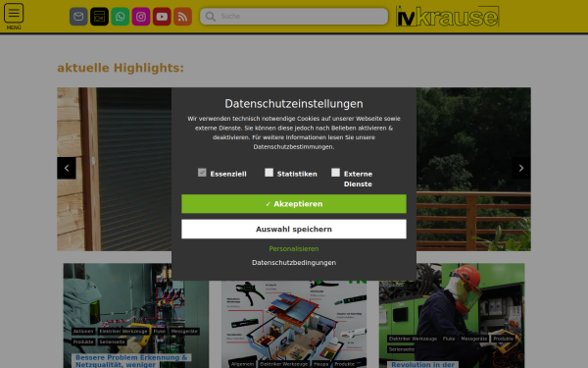The width and height of the screenshot is (588, 368).
Task: Open the Datenschutzbedingungen link
Action: pos(294,262)
